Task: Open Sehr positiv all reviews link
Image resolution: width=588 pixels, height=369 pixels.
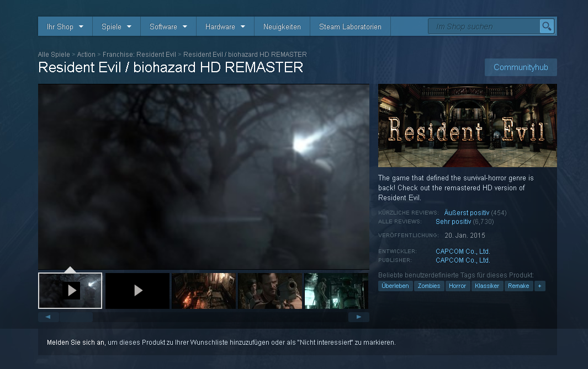Action: (x=453, y=222)
